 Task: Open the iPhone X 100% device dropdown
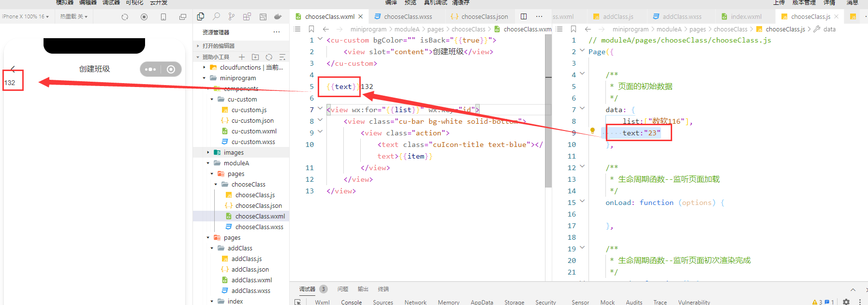click(x=25, y=16)
